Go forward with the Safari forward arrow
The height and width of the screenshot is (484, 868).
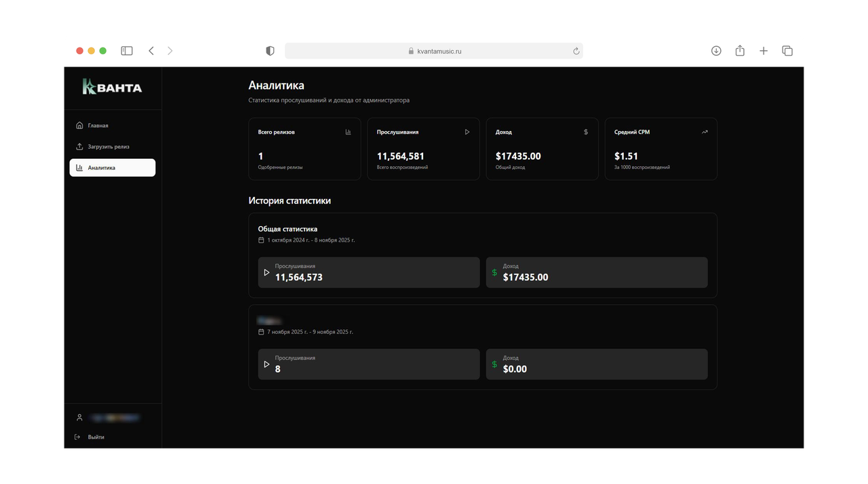[x=170, y=51]
